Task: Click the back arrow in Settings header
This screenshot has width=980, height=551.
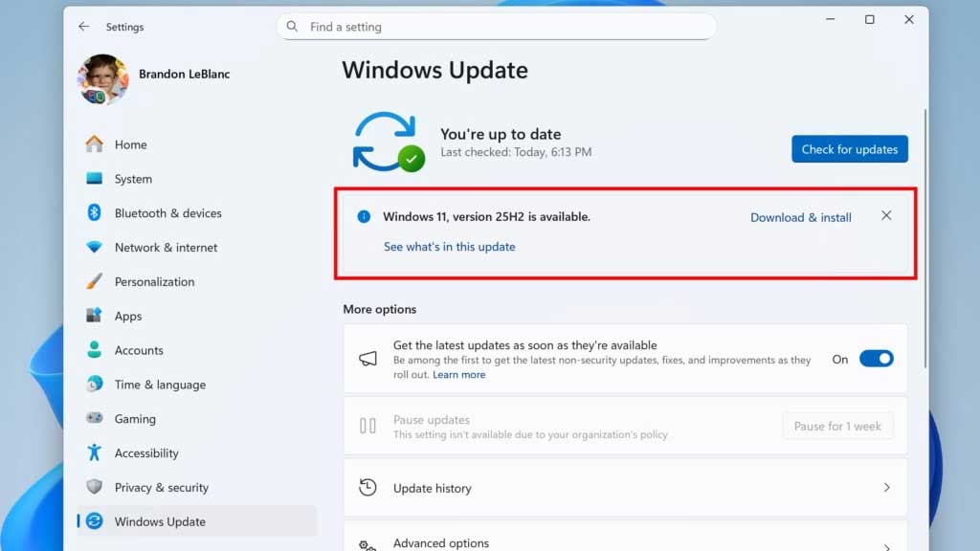Action: click(84, 27)
